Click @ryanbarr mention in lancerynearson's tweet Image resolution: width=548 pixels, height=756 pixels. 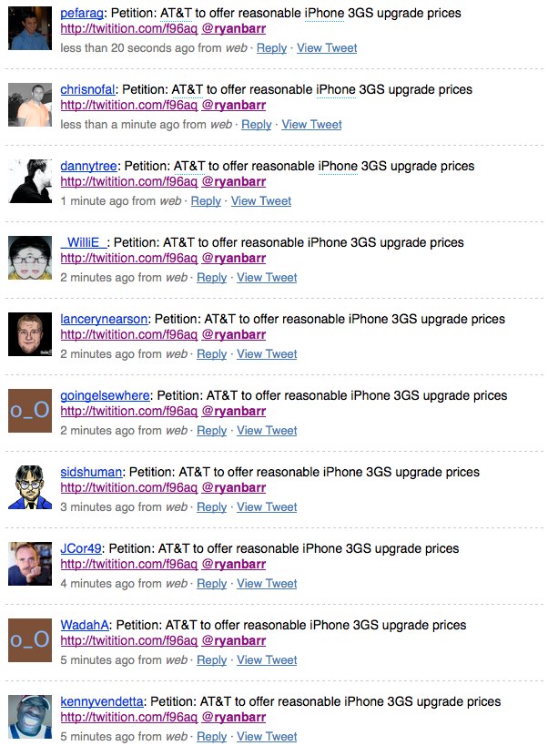(x=234, y=334)
